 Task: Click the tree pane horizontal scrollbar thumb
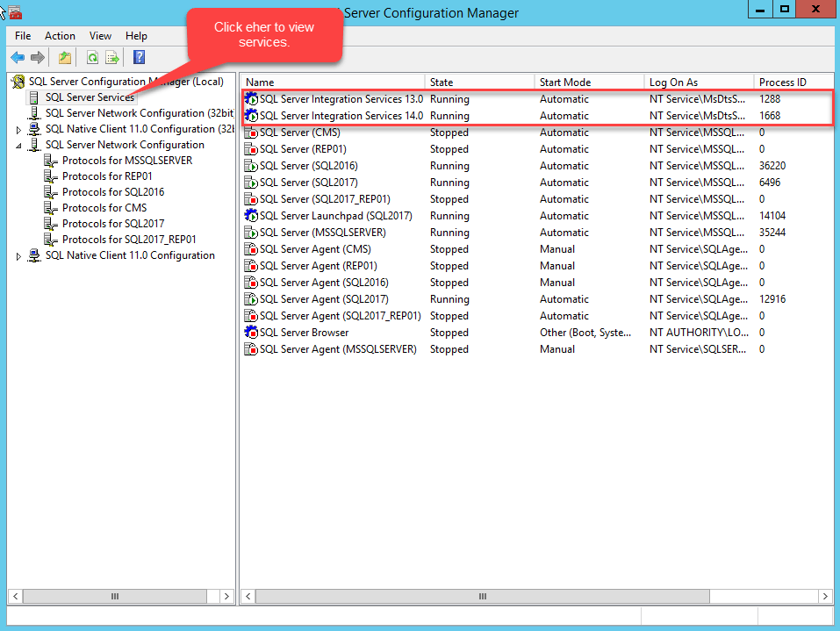coord(115,596)
